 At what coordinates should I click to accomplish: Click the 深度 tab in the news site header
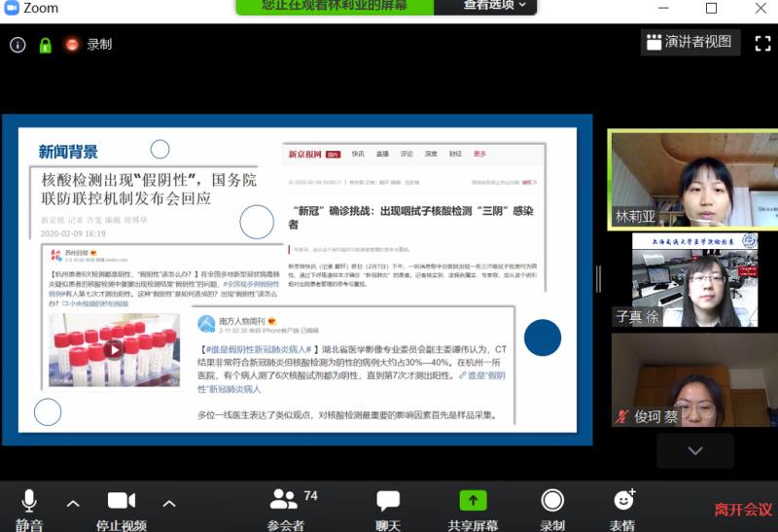pyautogui.click(x=431, y=154)
